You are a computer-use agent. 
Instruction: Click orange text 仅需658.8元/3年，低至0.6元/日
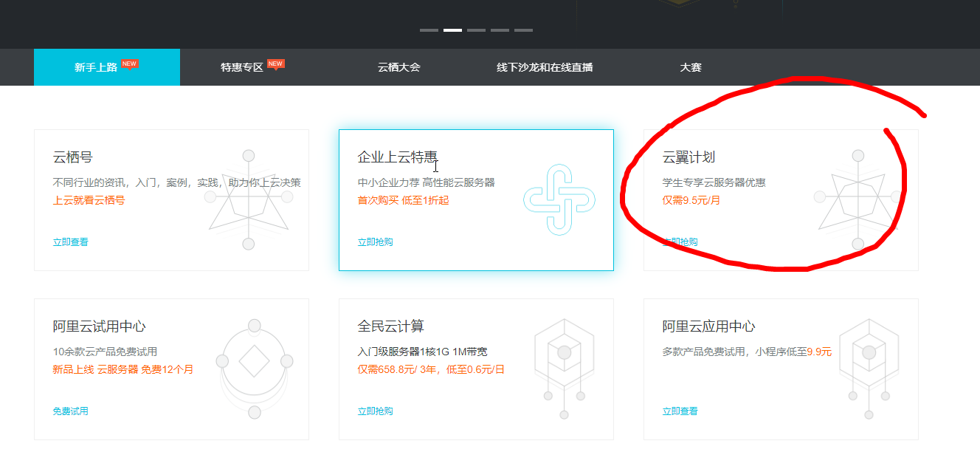(x=432, y=369)
